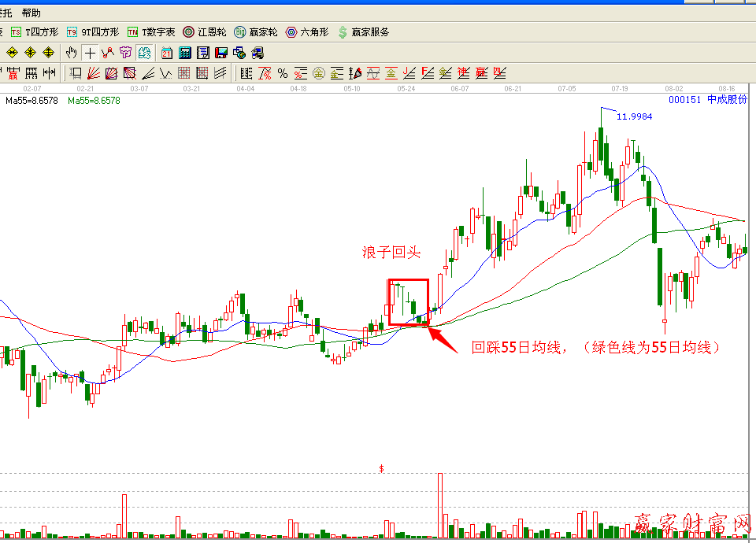The width and height of the screenshot is (756, 543).
Task: Click the calendar date icon
Action: click(x=167, y=53)
